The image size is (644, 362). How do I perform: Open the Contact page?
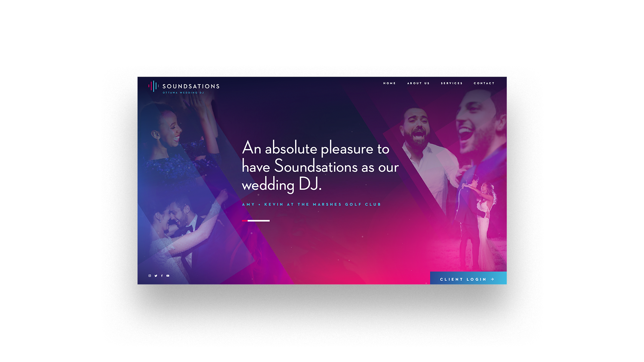(x=484, y=83)
